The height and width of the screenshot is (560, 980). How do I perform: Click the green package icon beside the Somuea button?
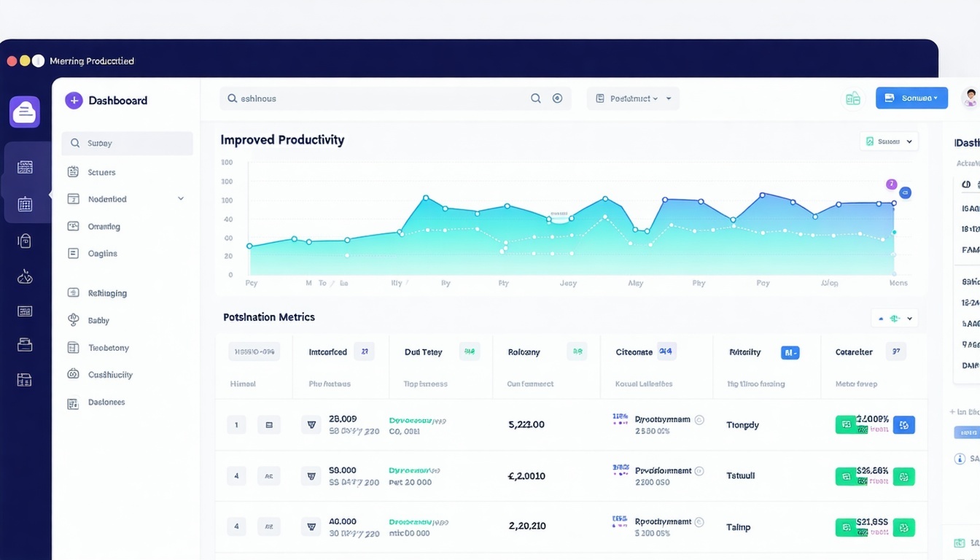(x=853, y=97)
